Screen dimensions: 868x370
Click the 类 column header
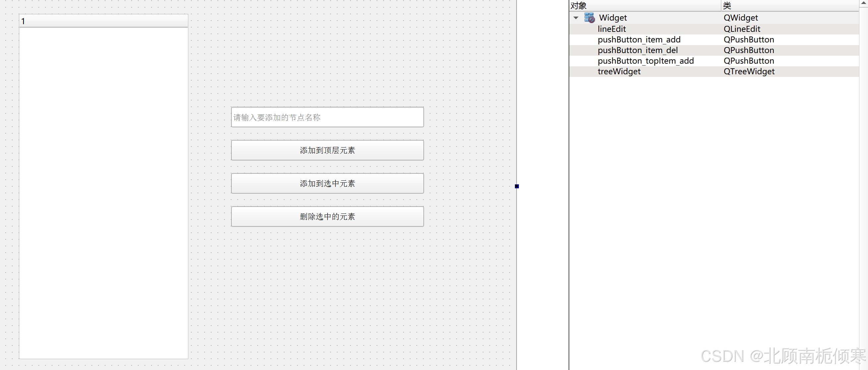click(x=790, y=6)
